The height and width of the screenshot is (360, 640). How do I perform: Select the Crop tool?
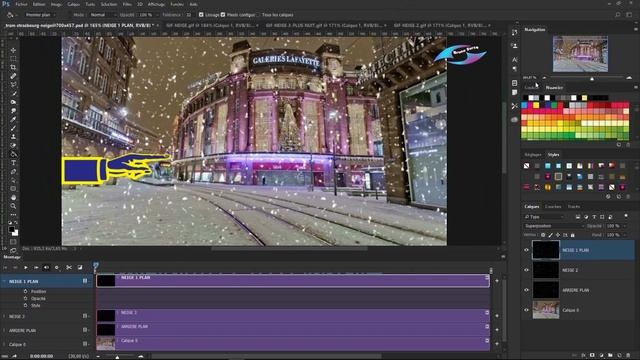[x=13, y=67]
